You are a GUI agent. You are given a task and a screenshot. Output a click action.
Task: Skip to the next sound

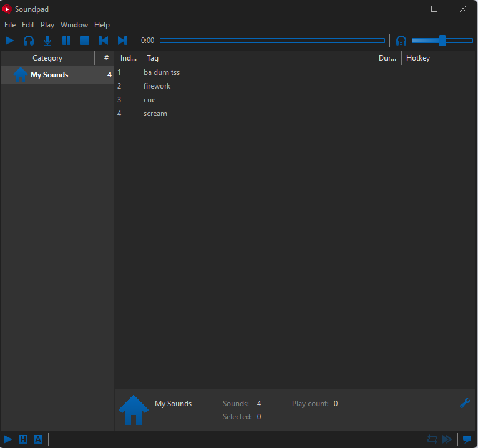click(x=122, y=41)
